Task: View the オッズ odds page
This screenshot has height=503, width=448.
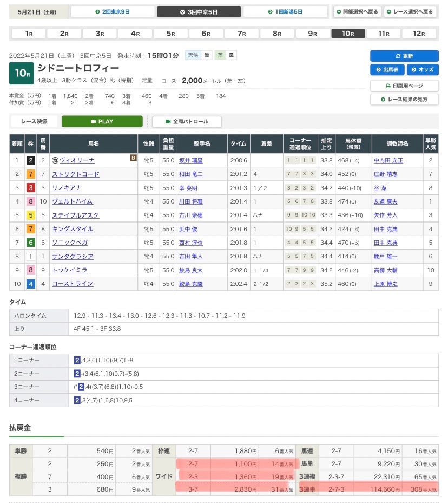Action: pyautogui.click(x=422, y=70)
